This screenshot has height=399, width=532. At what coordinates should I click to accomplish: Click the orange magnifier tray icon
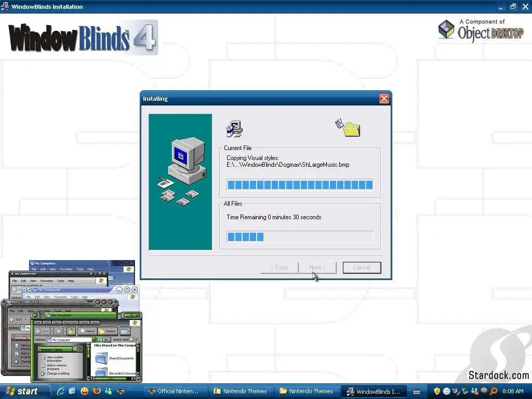494,391
